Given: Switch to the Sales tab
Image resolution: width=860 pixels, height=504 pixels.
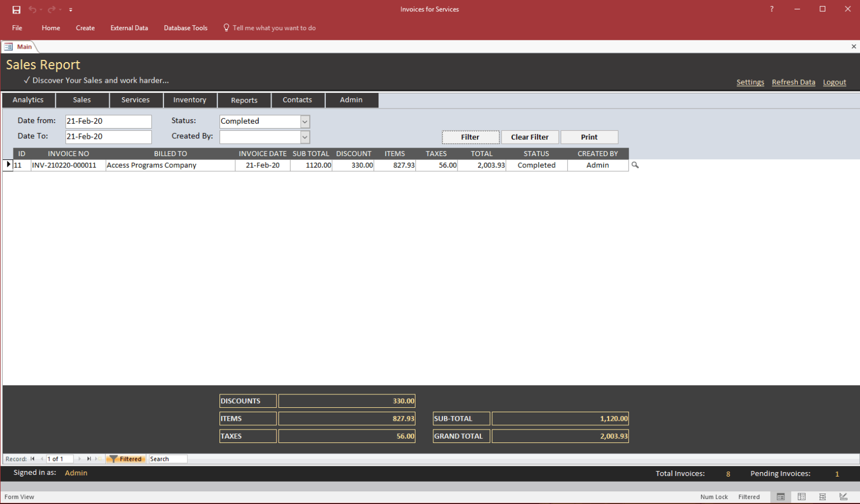Looking at the screenshot, I should (82, 100).
